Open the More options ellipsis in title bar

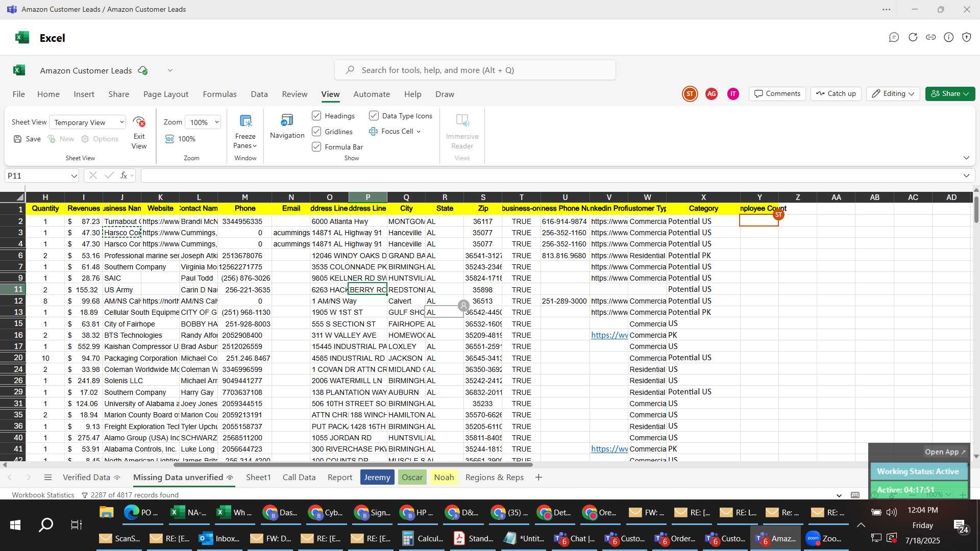tap(887, 10)
